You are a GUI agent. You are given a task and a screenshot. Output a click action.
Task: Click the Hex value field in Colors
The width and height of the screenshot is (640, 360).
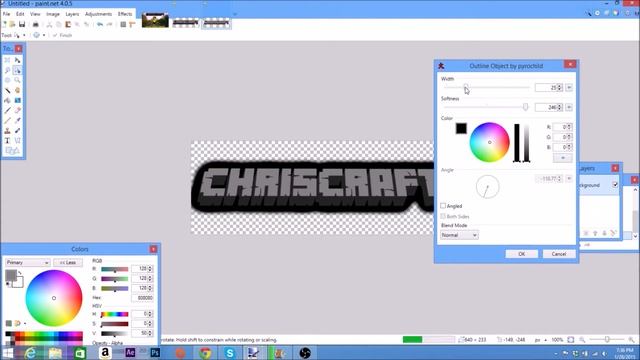tap(142, 298)
